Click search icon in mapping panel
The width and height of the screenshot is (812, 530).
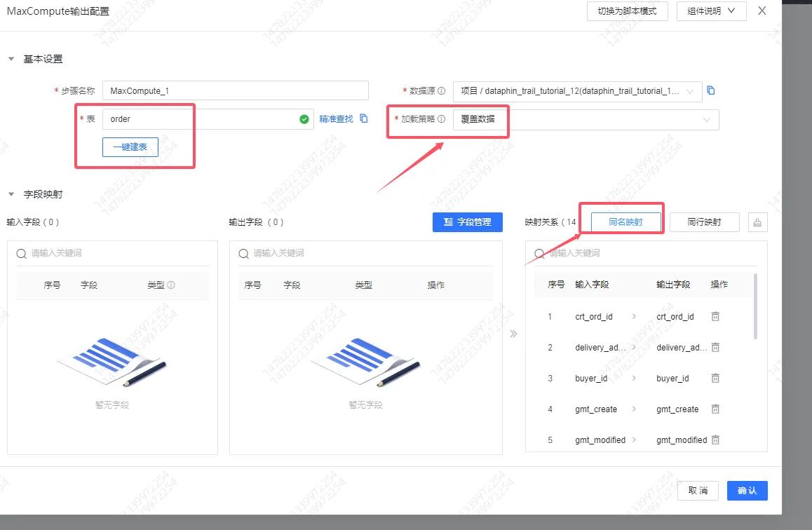(540, 254)
